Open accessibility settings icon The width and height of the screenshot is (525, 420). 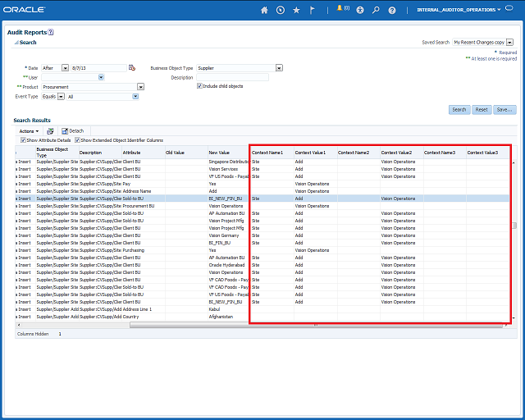pyautogui.click(x=360, y=10)
